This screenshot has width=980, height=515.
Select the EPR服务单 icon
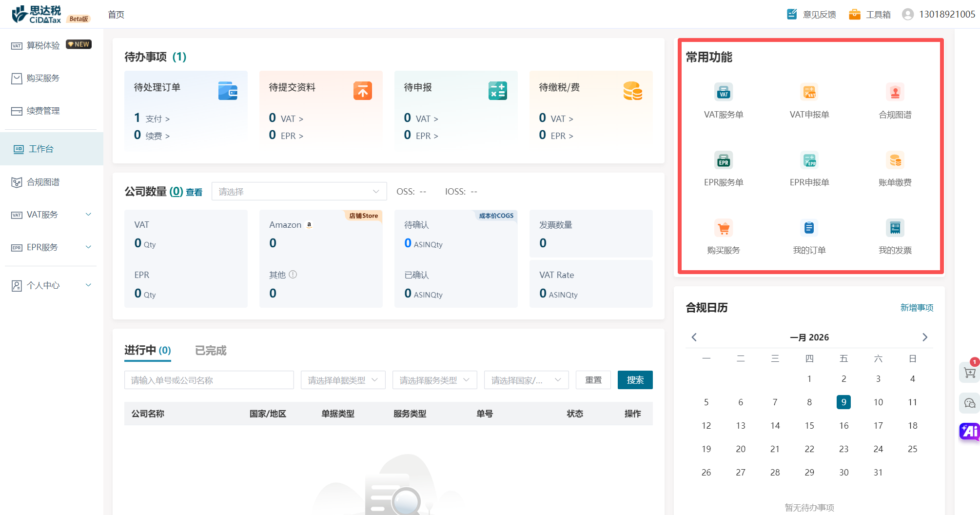(x=724, y=160)
